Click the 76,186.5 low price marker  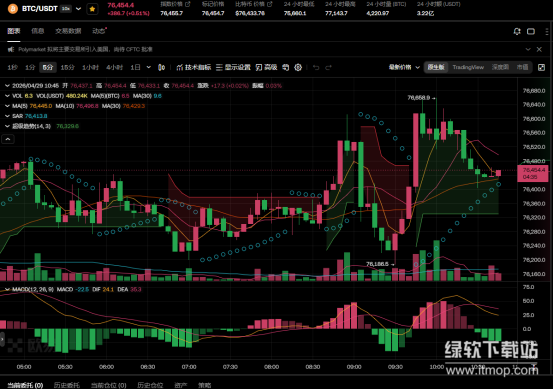click(x=380, y=264)
